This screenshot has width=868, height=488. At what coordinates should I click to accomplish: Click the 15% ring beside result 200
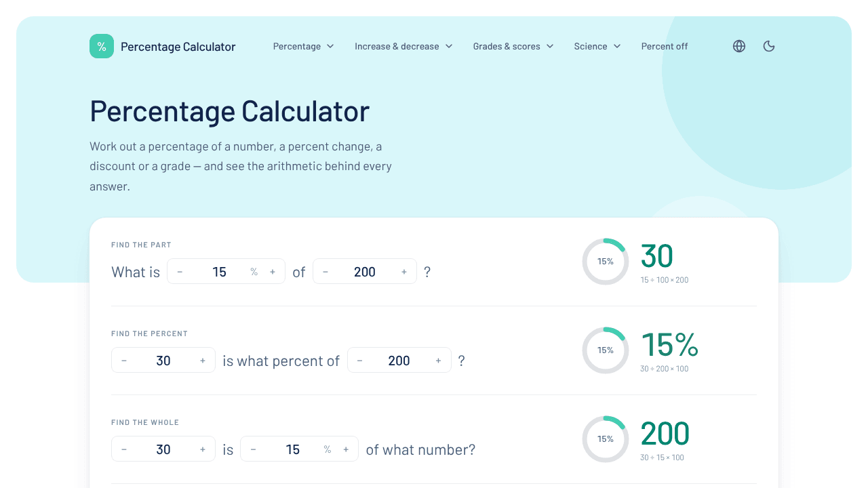[606, 439]
